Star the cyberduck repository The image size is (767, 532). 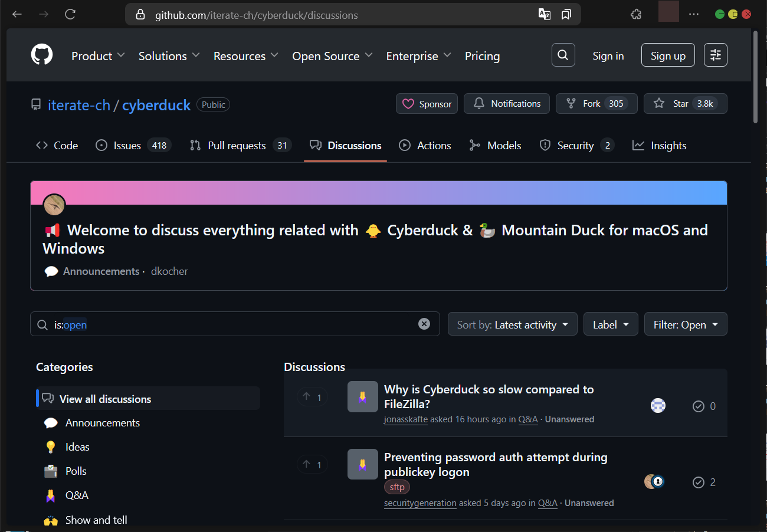click(x=685, y=104)
